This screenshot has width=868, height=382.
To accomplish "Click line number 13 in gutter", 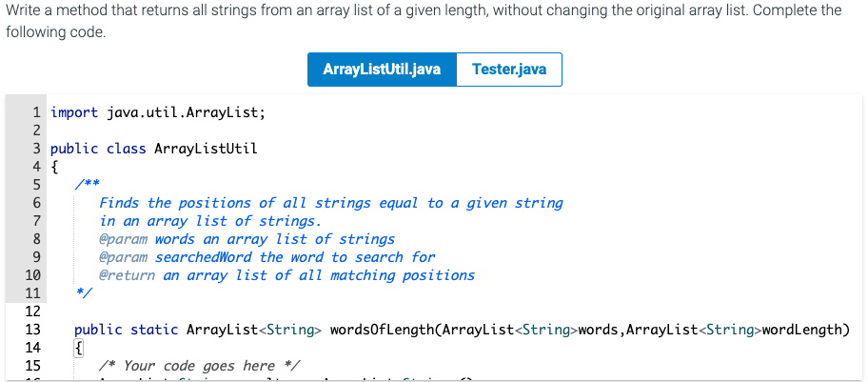I will 33,330.
